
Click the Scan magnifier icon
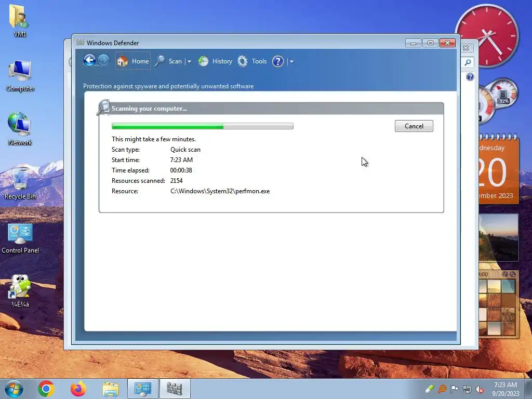tap(160, 61)
